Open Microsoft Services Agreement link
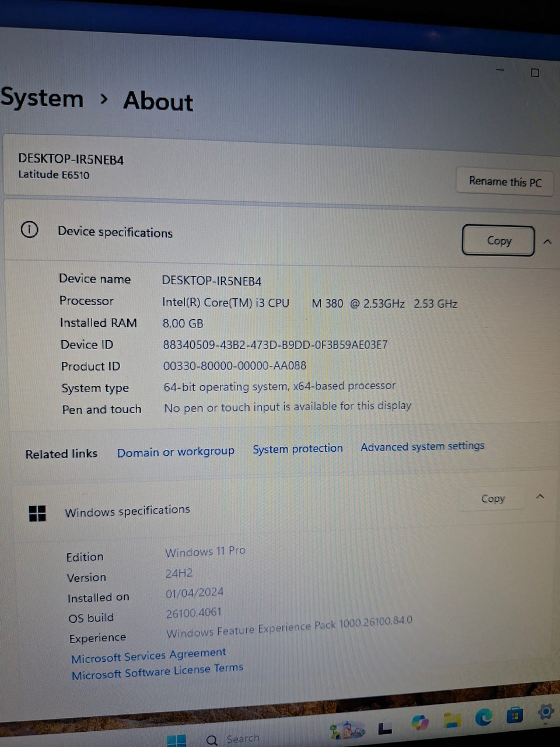Image resolution: width=560 pixels, height=747 pixels. 148,655
